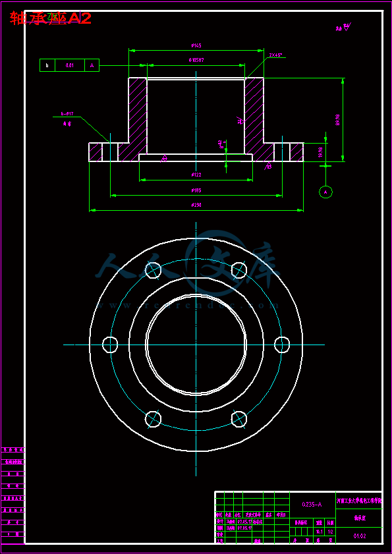Select the upper-left bolt hole in plan view
Screen dimensions: 392x554
[153, 270]
